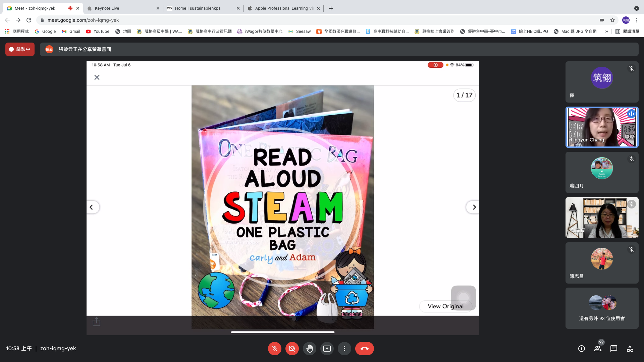Toggle the raise hand button

coord(310,349)
